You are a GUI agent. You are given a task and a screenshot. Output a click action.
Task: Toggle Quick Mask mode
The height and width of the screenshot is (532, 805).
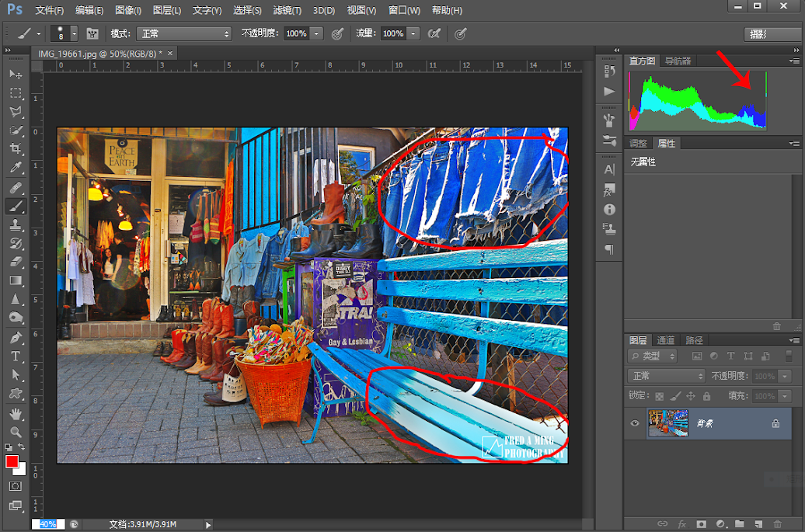[16, 486]
